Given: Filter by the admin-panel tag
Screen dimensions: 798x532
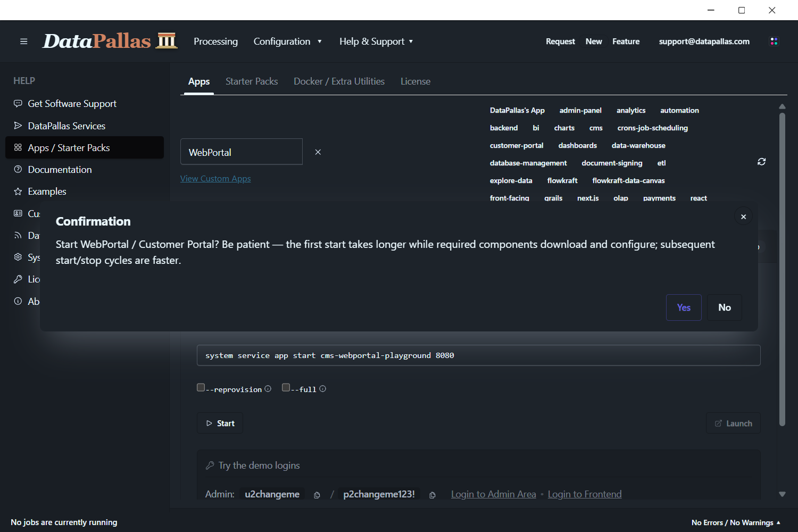Looking at the screenshot, I should click(x=580, y=110).
